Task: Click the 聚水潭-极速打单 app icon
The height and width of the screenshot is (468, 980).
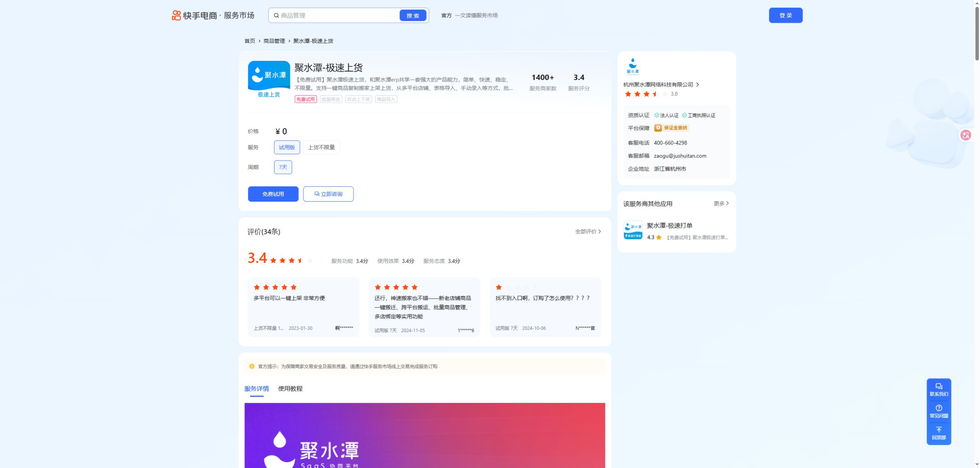Action: pyautogui.click(x=633, y=230)
